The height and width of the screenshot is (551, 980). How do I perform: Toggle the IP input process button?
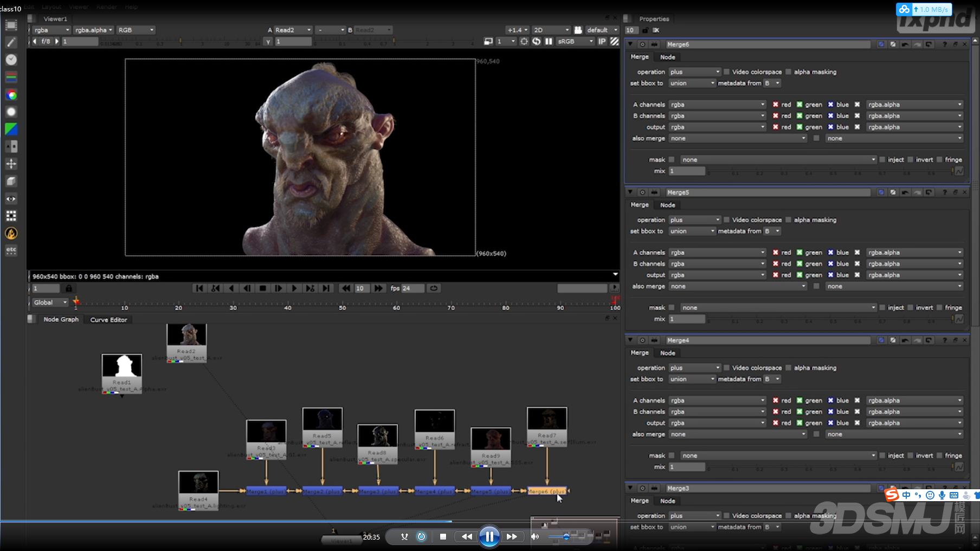(602, 41)
